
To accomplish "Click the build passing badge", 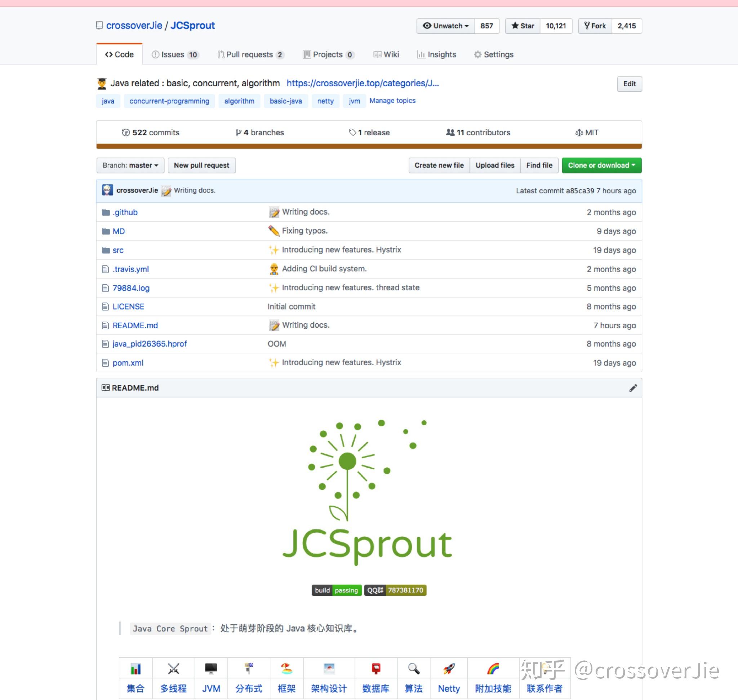I will (336, 590).
